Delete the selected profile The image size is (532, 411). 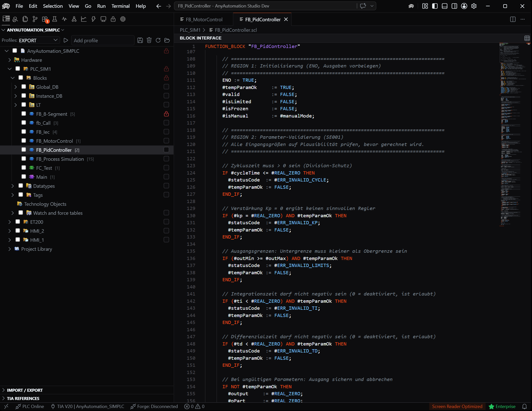[x=149, y=40]
